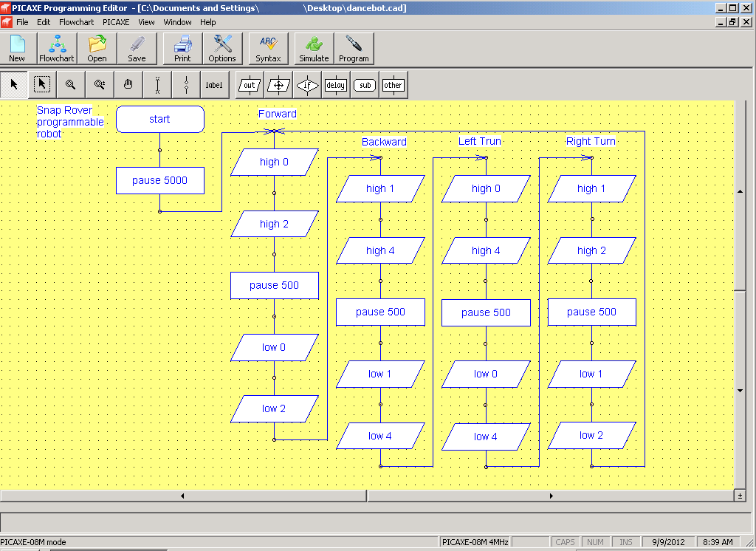Open the PICAXE menu
This screenshot has height=551, width=756.
(116, 22)
